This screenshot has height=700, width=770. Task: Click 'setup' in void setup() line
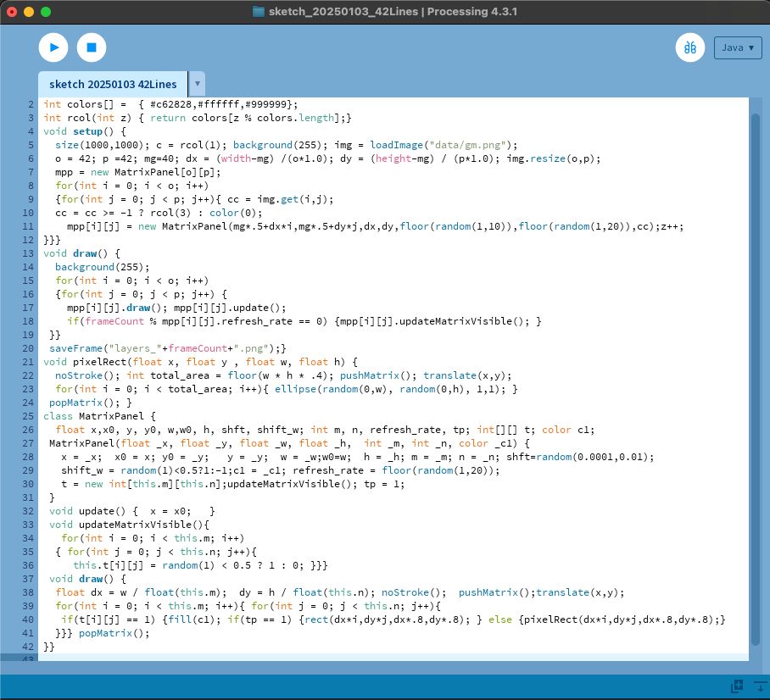[x=87, y=131]
